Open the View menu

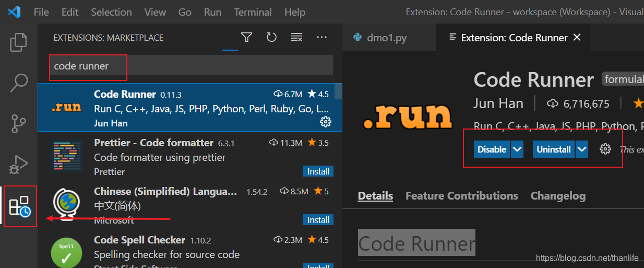click(x=155, y=11)
